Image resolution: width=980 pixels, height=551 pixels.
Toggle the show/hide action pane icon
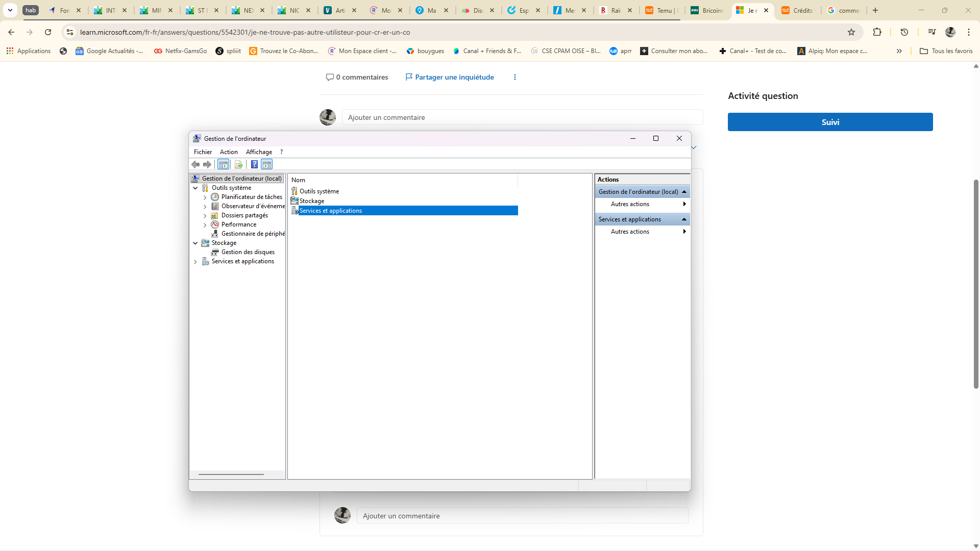click(x=267, y=164)
